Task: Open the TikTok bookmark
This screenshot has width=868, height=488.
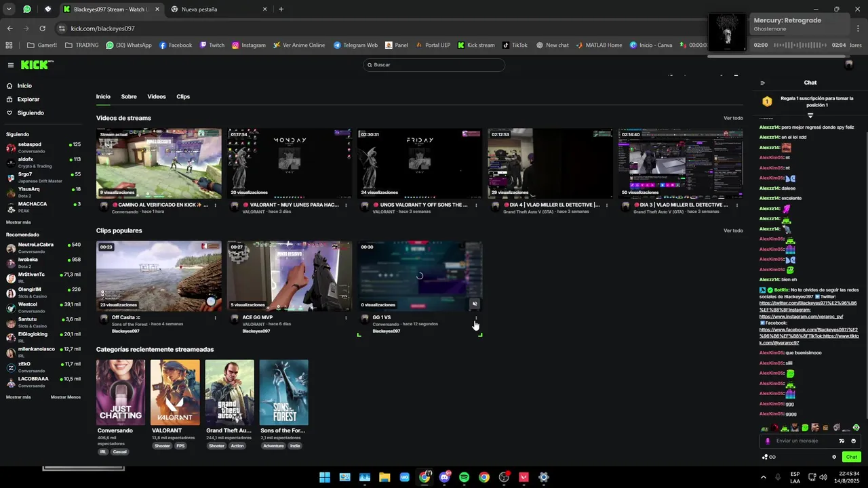Action: (515, 45)
